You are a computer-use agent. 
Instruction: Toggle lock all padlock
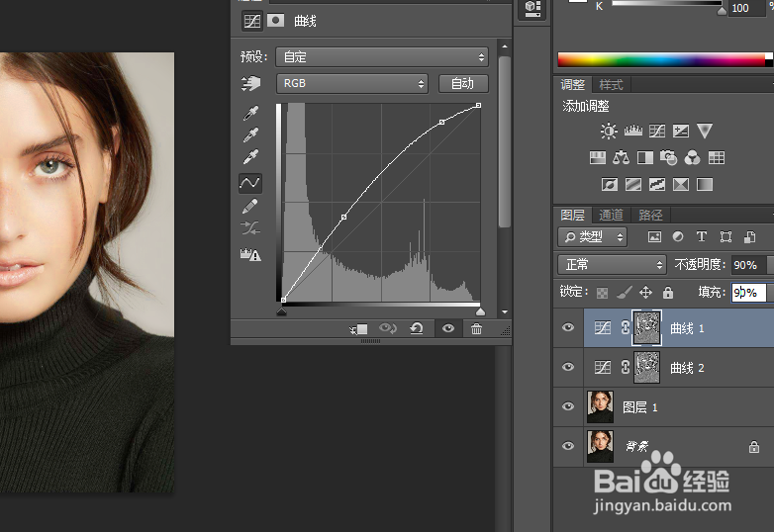[668, 293]
